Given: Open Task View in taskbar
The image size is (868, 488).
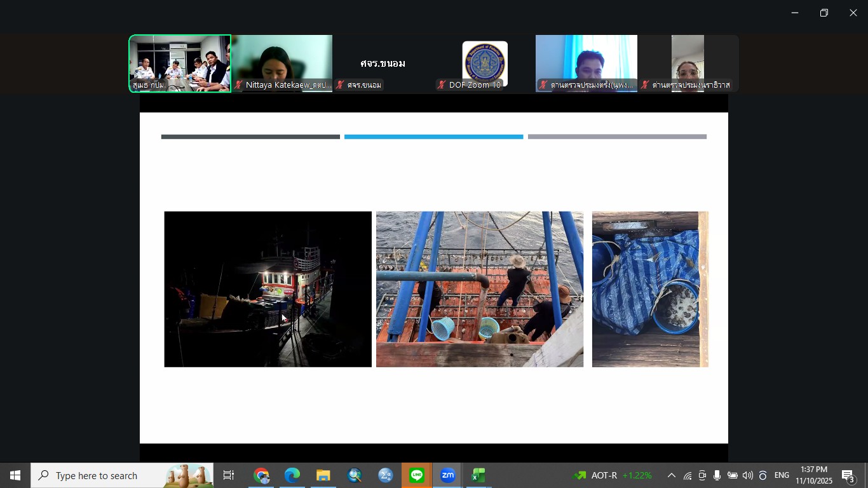Looking at the screenshot, I should pyautogui.click(x=229, y=475).
